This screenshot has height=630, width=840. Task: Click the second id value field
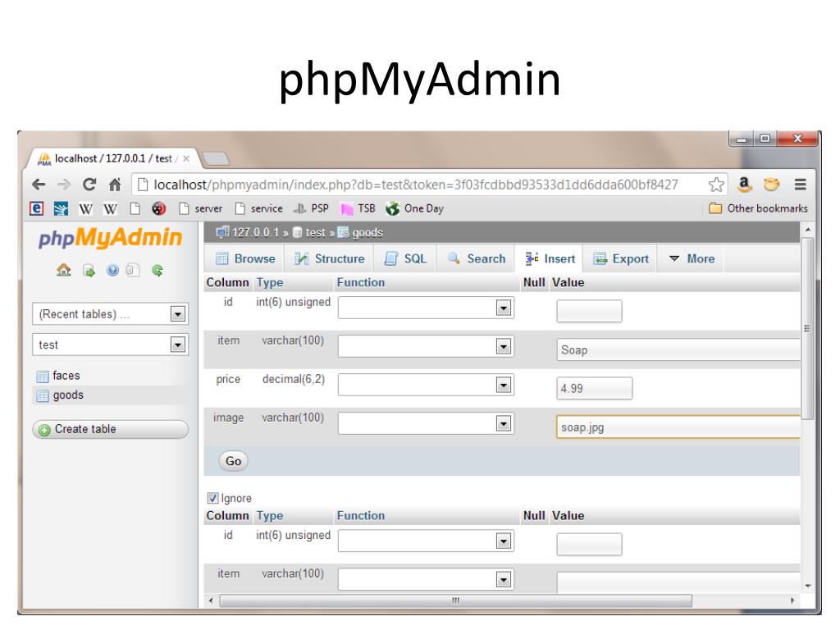click(589, 545)
